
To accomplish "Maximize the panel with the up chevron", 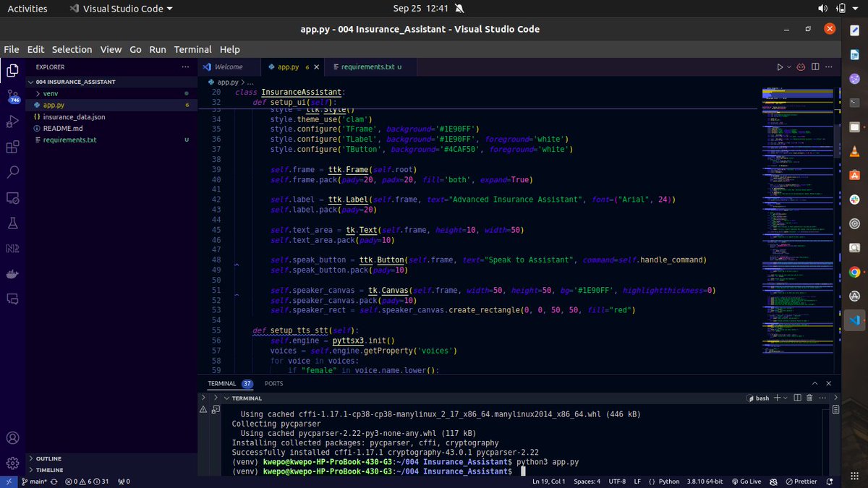I will (x=816, y=383).
